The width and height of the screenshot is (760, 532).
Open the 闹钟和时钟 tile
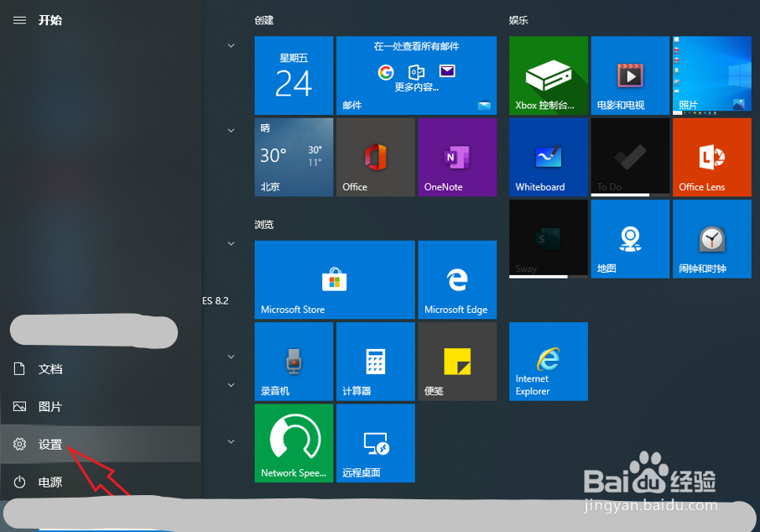coord(711,238)
